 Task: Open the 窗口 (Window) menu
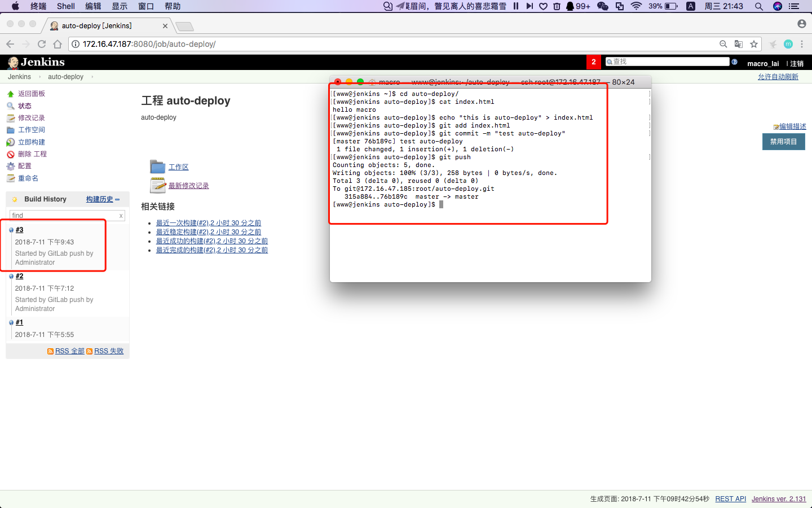pos(146,6)
